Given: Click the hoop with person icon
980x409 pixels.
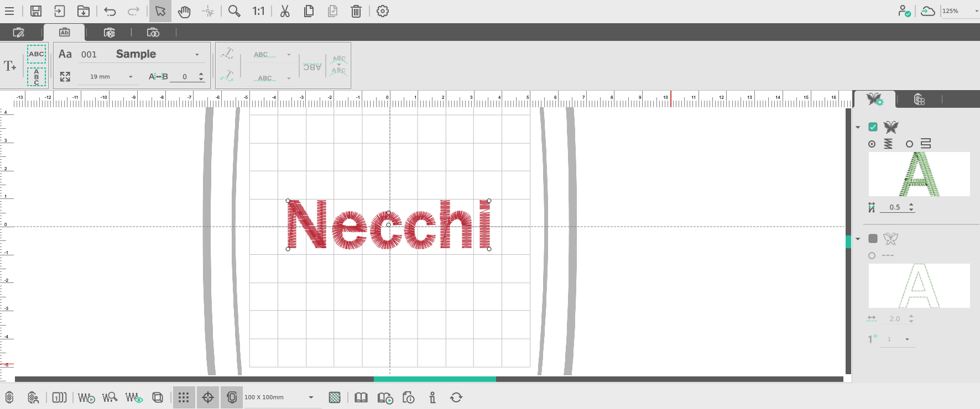Looking at the screenshot, I should [x=33, y=397].
